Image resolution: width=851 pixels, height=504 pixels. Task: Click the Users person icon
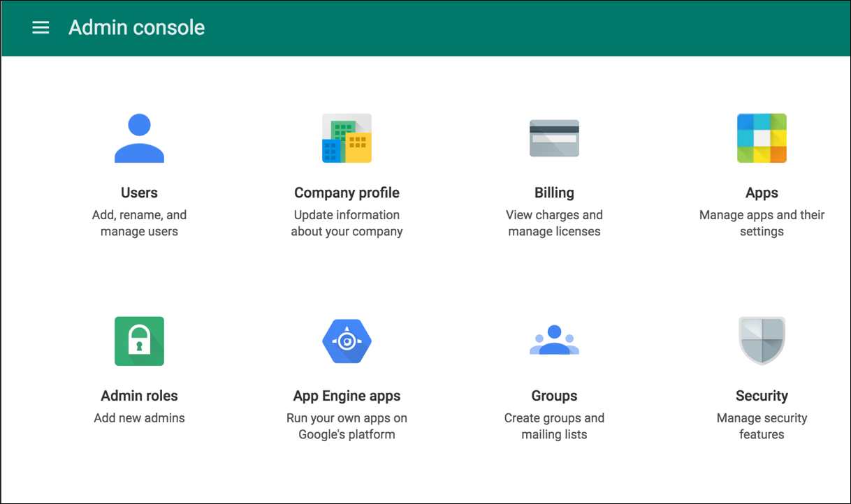[x=139, y=138]
